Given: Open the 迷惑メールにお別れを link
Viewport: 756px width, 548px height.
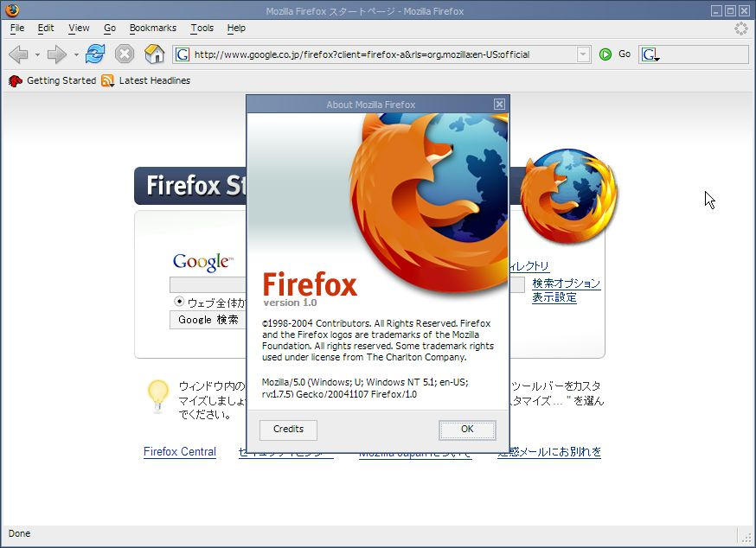Looking at the screenshot, I should tap(549, 451).
